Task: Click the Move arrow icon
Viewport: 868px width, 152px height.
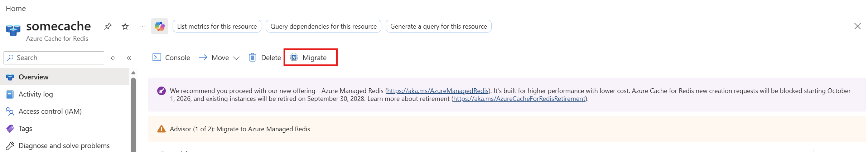Action: pos(203,57)
